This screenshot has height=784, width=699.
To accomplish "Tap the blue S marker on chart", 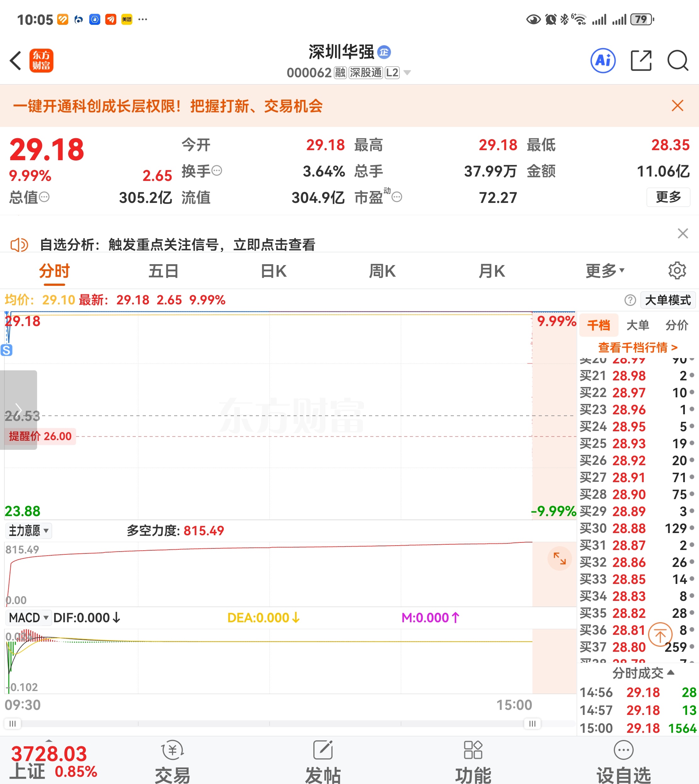I will pyautogui.click(x=7, y=350).
